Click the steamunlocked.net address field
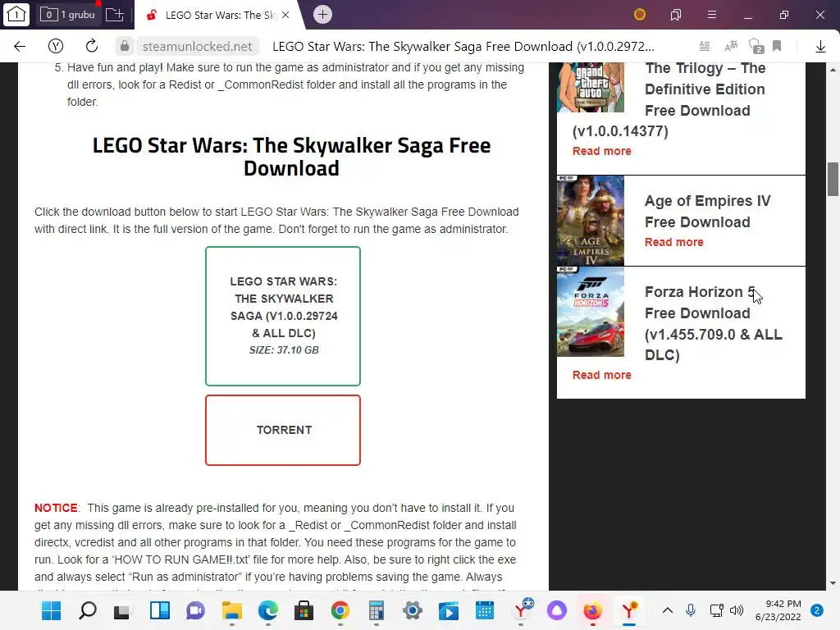840x630 pixels. pos(197,47)
